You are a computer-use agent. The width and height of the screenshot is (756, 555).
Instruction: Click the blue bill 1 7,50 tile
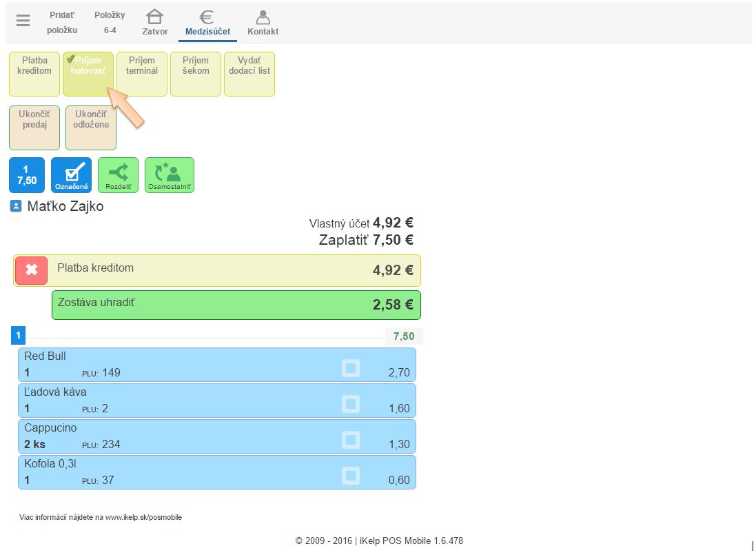pyautogui.click(x=27, y=174)
